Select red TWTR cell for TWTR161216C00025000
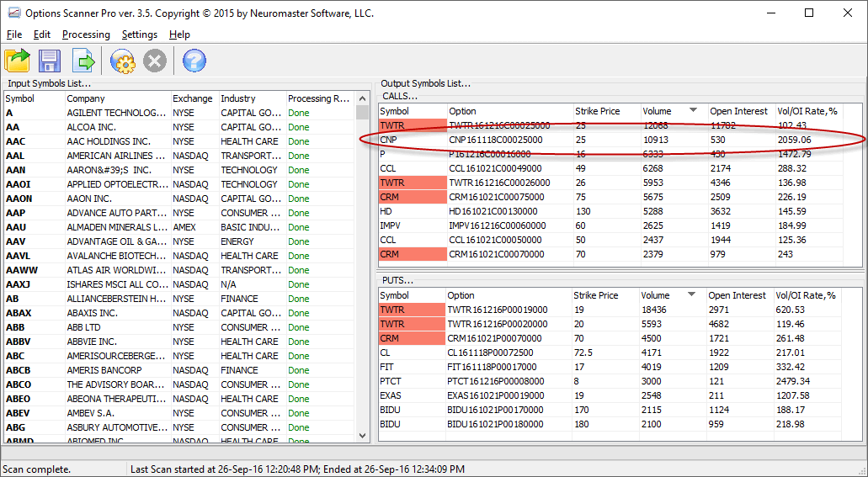Screen dimensions: 868x477 (413, 125)
